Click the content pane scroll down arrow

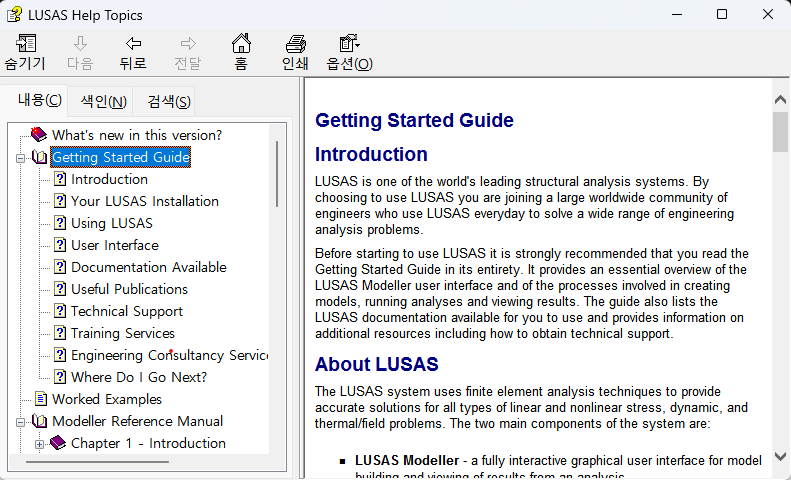(x=781, y=457)
